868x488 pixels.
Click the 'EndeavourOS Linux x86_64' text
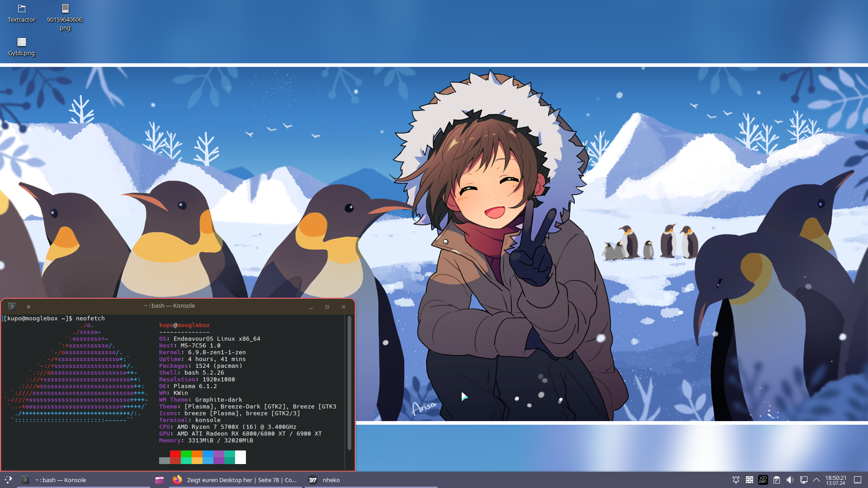217,339
